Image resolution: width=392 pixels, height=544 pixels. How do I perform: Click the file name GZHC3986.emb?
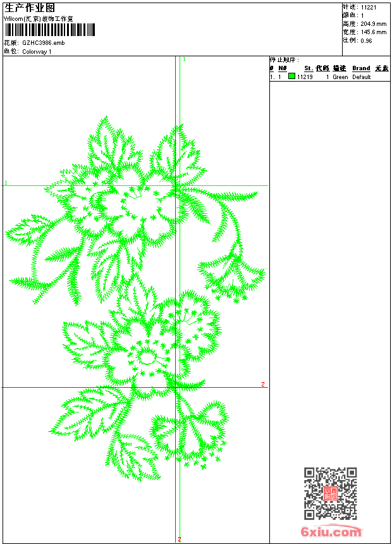[44, 43]
